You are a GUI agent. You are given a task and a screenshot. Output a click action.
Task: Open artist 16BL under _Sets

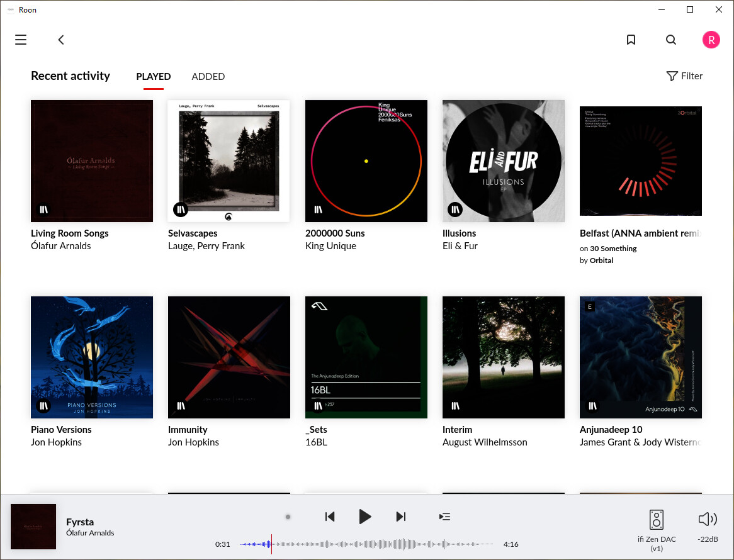point(317,442)
